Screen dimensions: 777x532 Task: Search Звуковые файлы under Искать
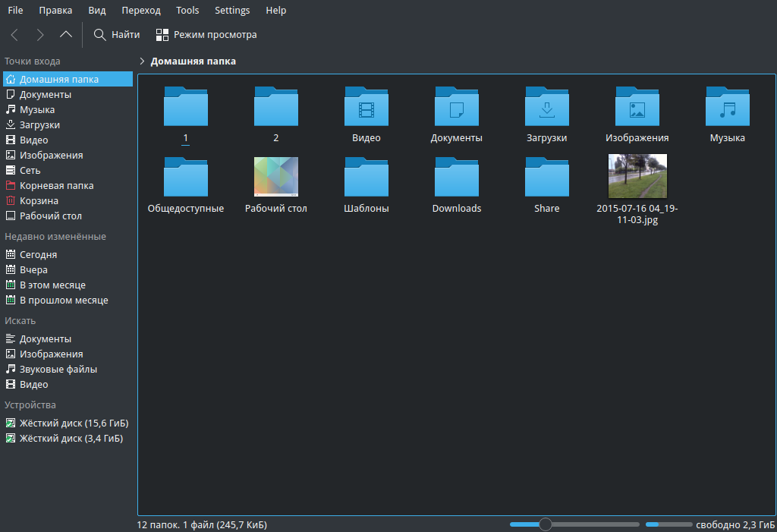pyautogui.click(x=68, y=370)
